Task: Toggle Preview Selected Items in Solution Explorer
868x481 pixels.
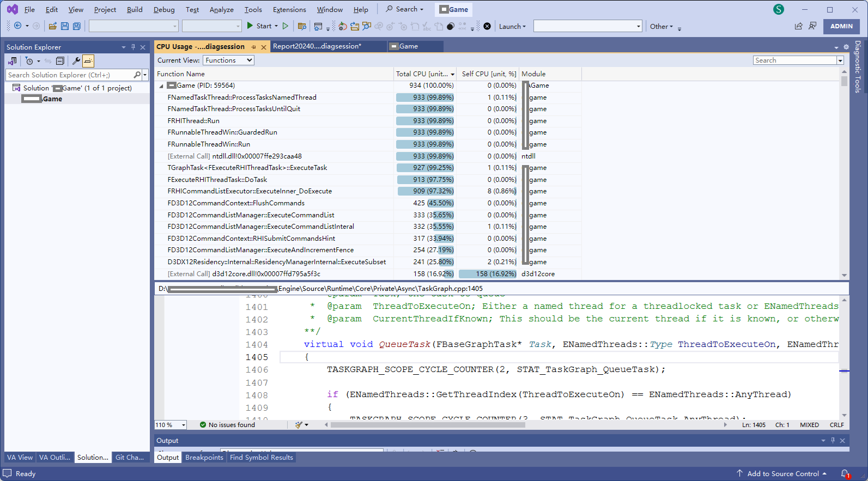Action: (x=88, y=61)
